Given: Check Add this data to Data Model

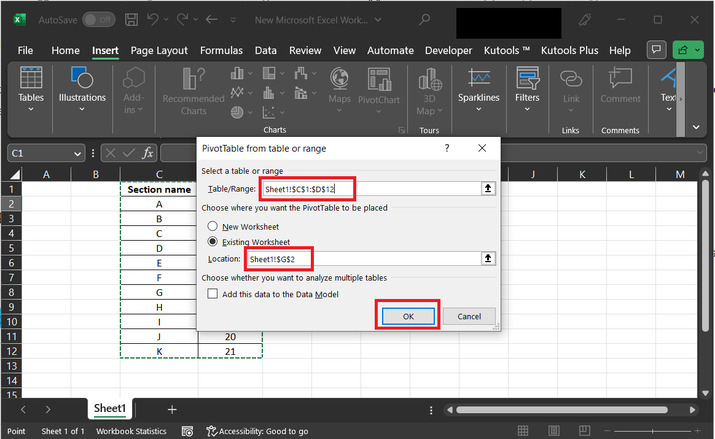Looking at the screenshot, I should [x=212, y=293].
